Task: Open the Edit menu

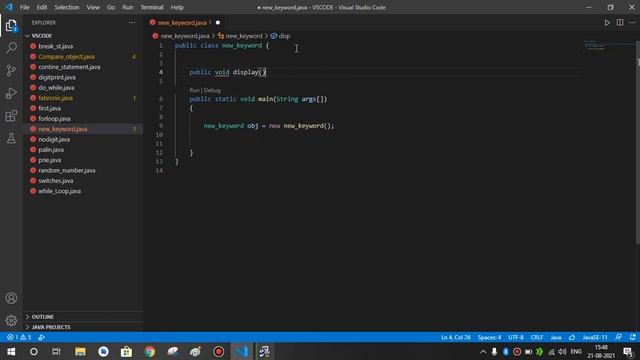Action: coord(42,7)
